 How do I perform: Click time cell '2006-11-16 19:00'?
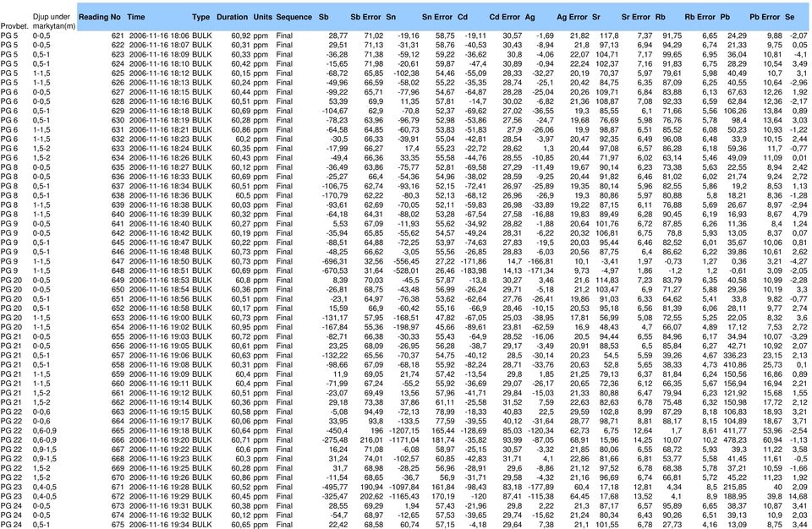click(x=159, y=318)
